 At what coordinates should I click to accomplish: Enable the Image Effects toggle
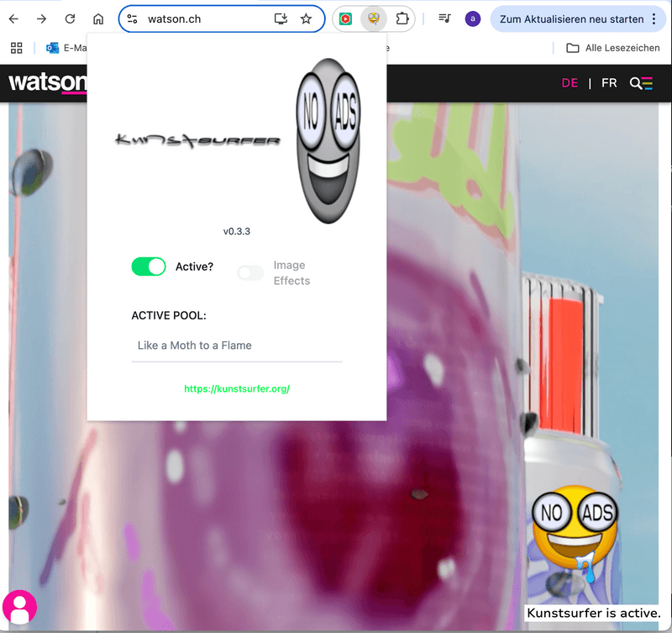(250, 272)
